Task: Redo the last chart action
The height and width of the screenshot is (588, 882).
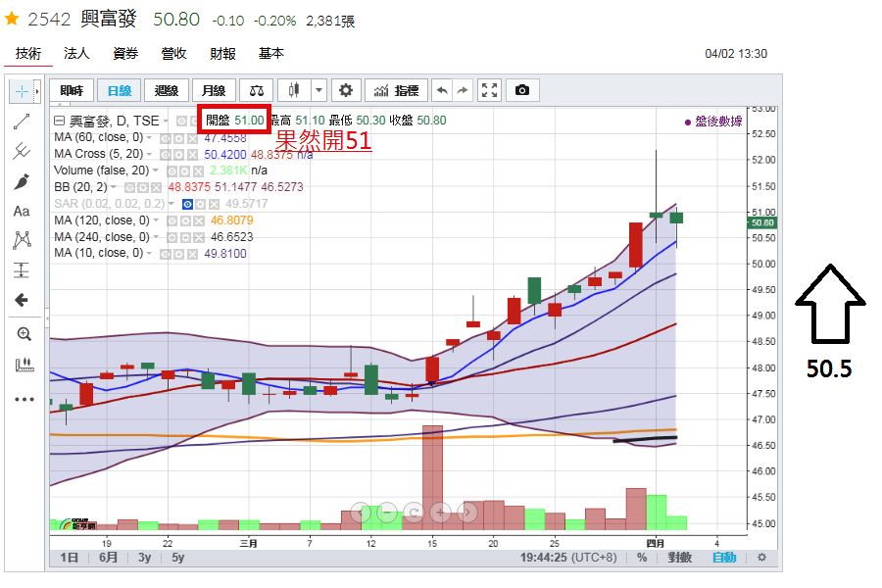Action: click(x=463, y=90)
